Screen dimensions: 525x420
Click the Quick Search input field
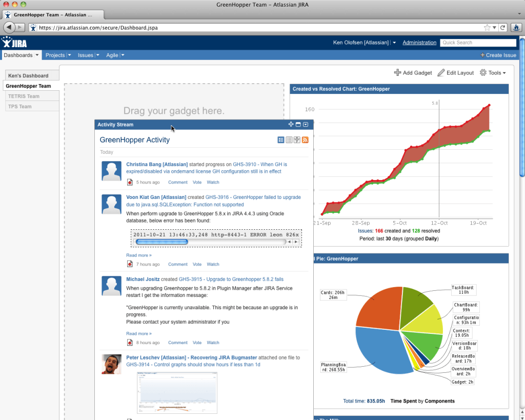point(478,42)
